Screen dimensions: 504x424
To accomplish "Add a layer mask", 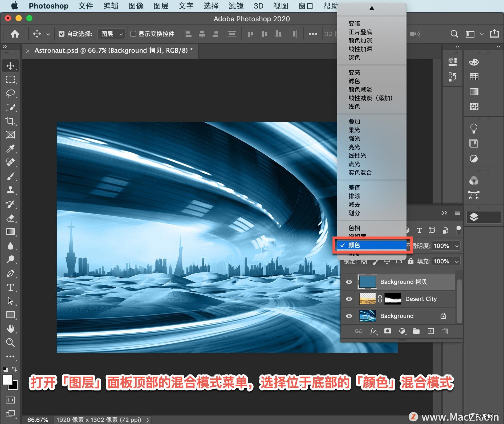I will (388, 331).
